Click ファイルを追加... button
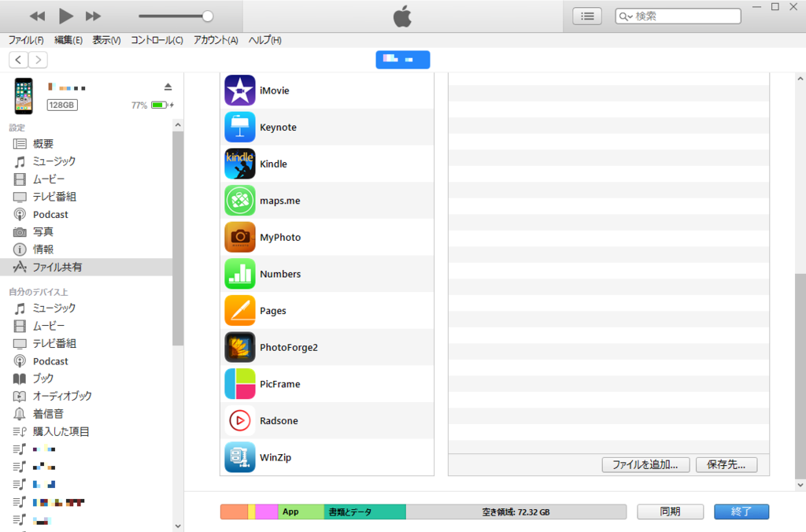 coord(645,464)
